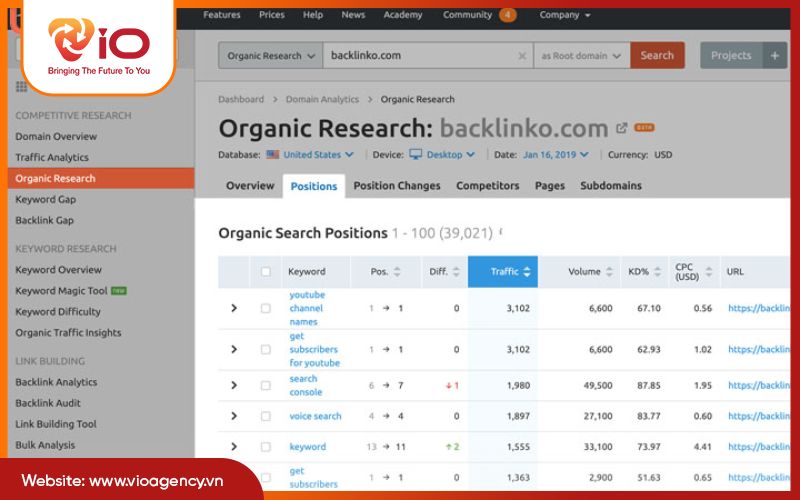Image resolution: width=800 pixels, height=500 pixels.
Task: Sort table by Traffic column header
Action: (503, 272)
